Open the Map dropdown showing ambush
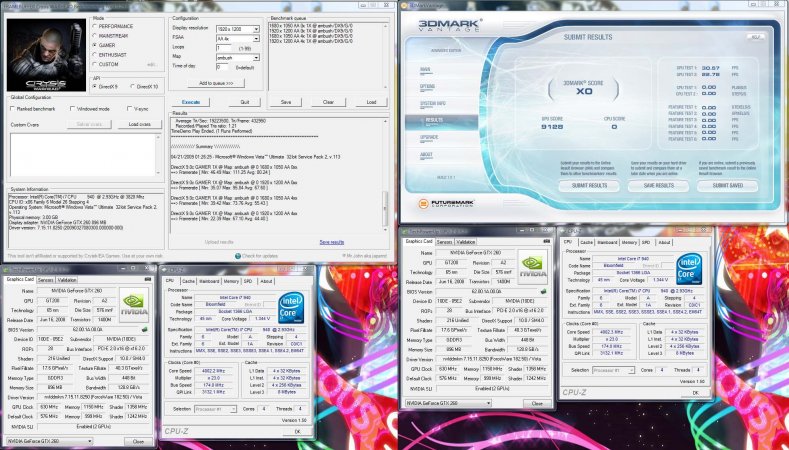This screenshot has height=450, width=789. click(238, 58)
